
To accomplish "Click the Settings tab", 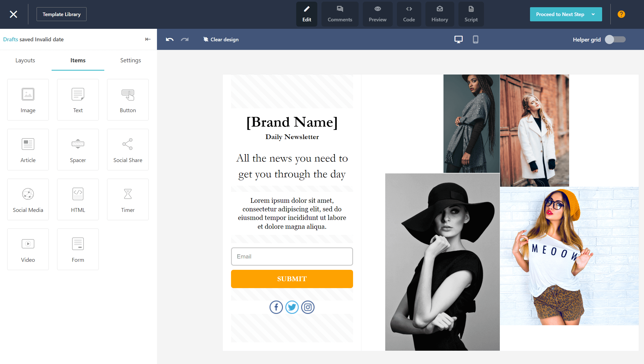I will pos(130,60).
